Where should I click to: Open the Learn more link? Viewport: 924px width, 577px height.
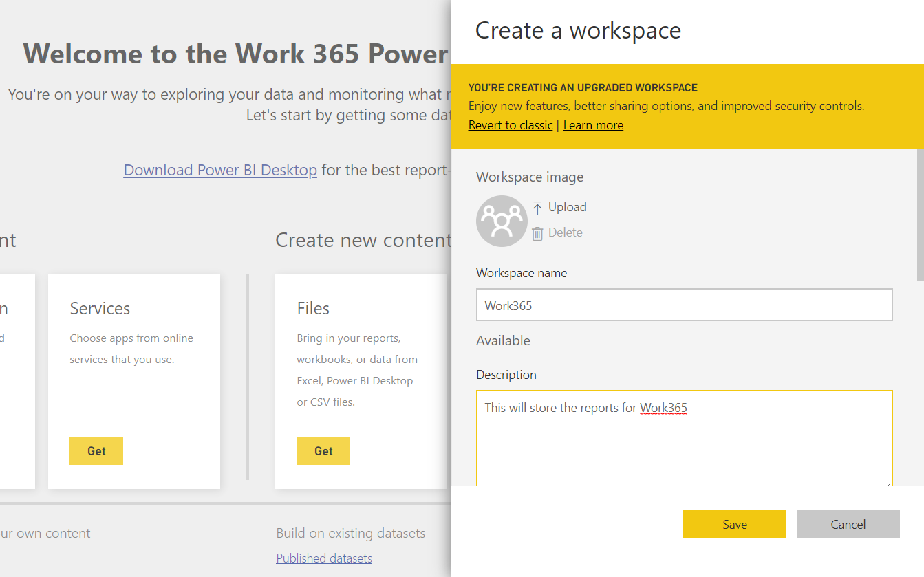click(x=593, y=125)
